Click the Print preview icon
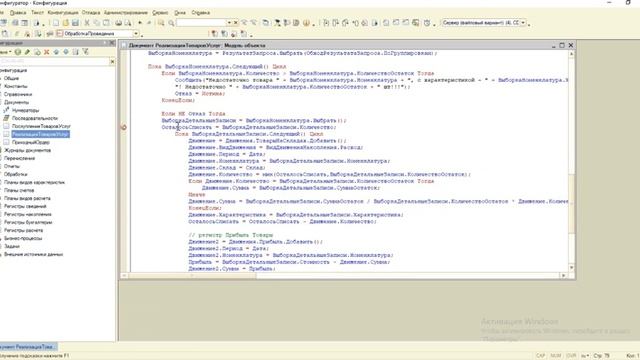Viewport: 640px width, 360px height. 128,23
